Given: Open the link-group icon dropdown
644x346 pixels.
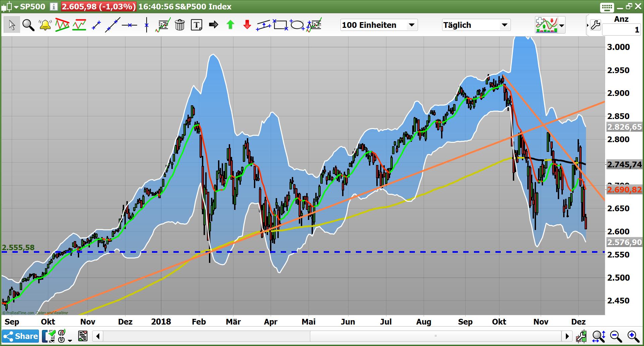Looking at the screenshot, I should [65, 336].
